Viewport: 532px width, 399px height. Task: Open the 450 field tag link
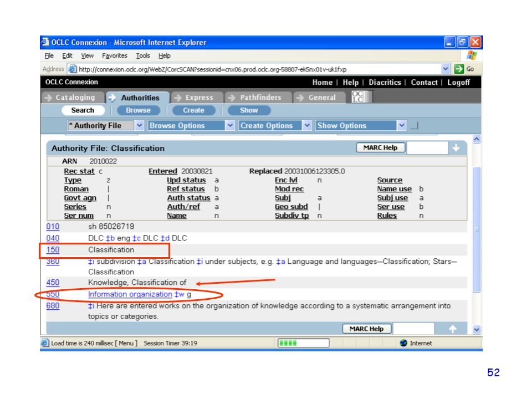53,282
